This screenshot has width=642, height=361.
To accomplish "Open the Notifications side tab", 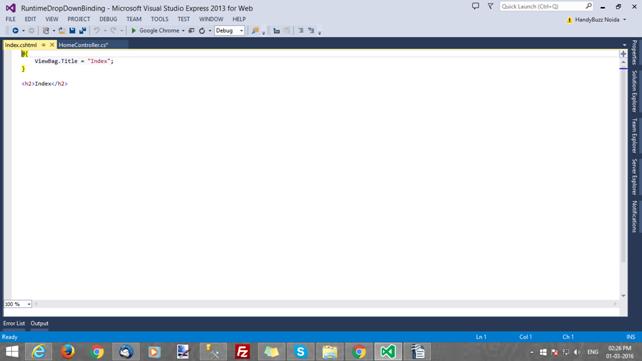I will [x=635, y=217].
